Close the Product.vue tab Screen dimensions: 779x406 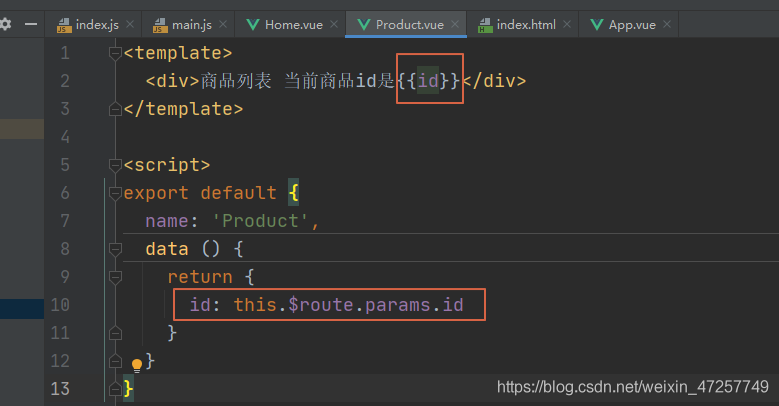[x=455, y=24]
